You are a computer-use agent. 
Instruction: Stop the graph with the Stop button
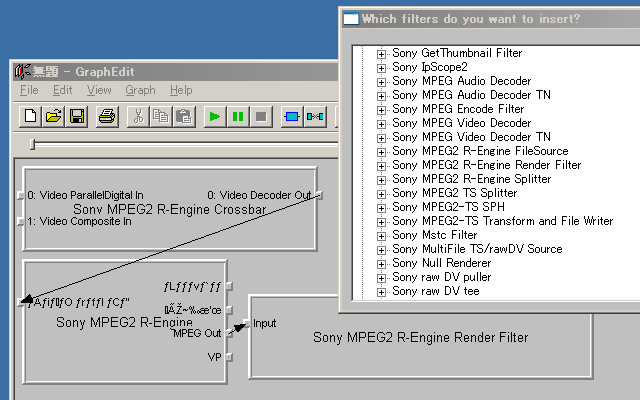pos(261,117)
